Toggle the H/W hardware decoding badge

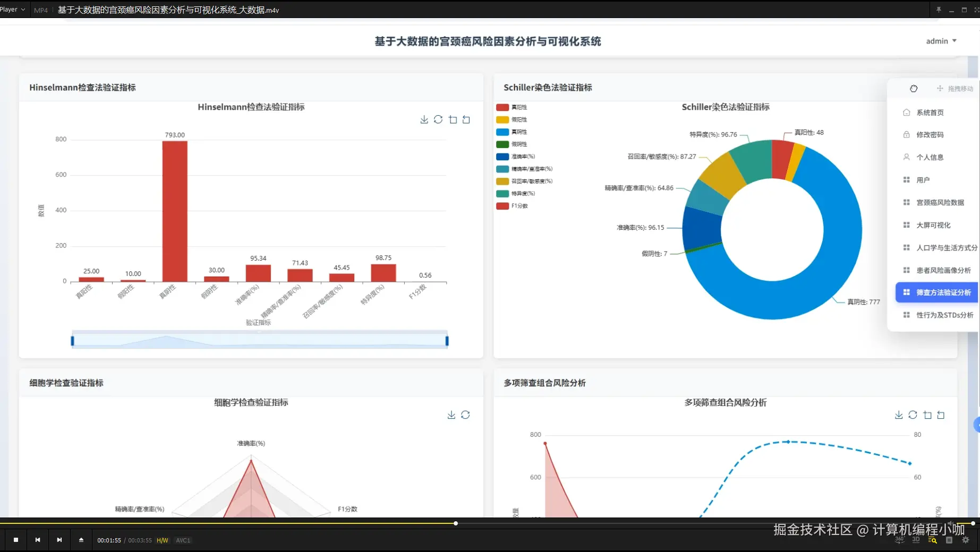(163, 540)
